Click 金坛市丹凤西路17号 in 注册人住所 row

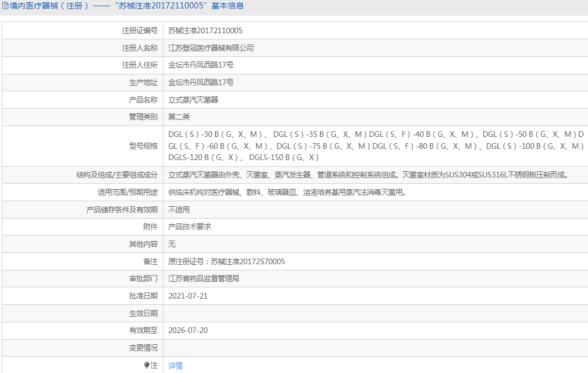point(201,65)
